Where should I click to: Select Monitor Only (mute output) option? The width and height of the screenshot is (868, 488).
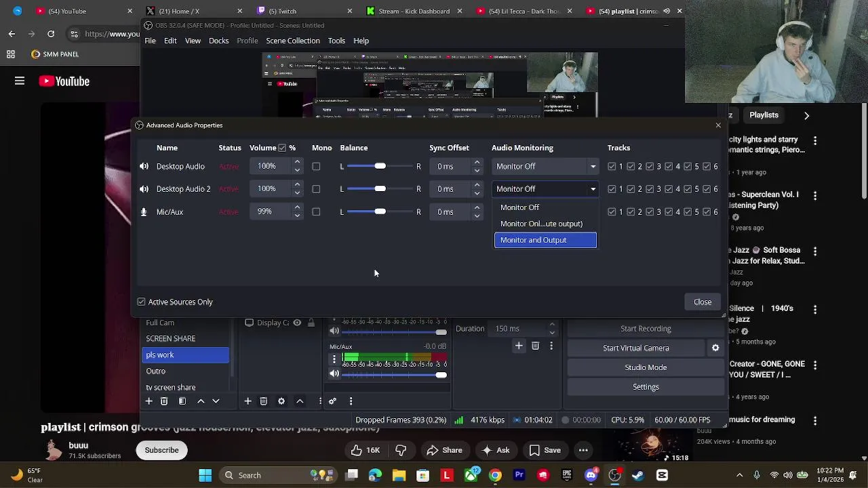click(x=545, y=224)
